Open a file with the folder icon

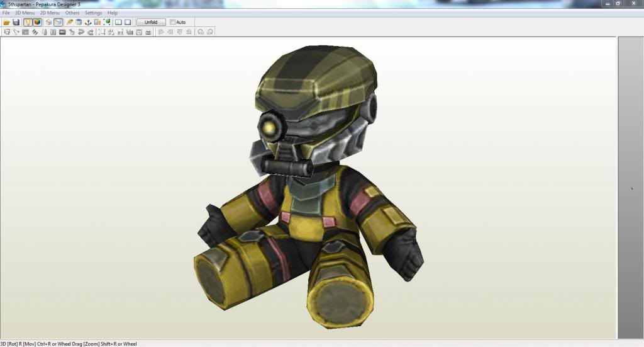click(x=6, y=22)
